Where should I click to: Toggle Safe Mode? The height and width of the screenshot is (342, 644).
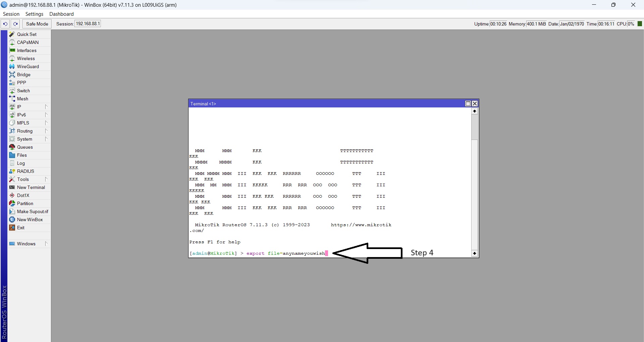37,24
